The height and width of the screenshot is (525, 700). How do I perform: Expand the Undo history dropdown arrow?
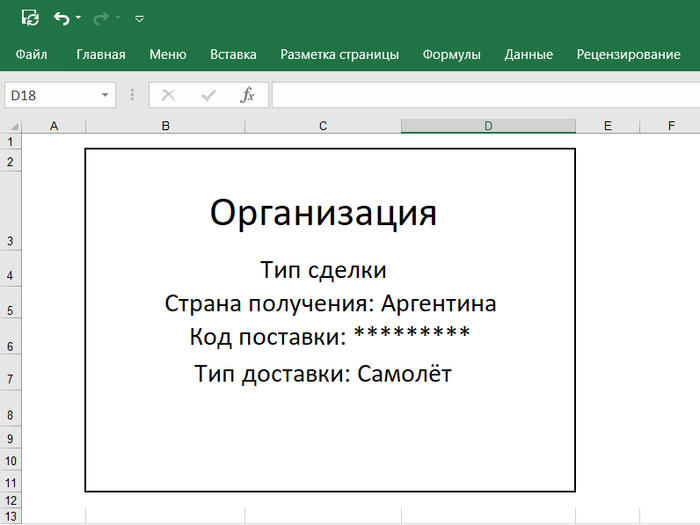(x=79, y=19)
